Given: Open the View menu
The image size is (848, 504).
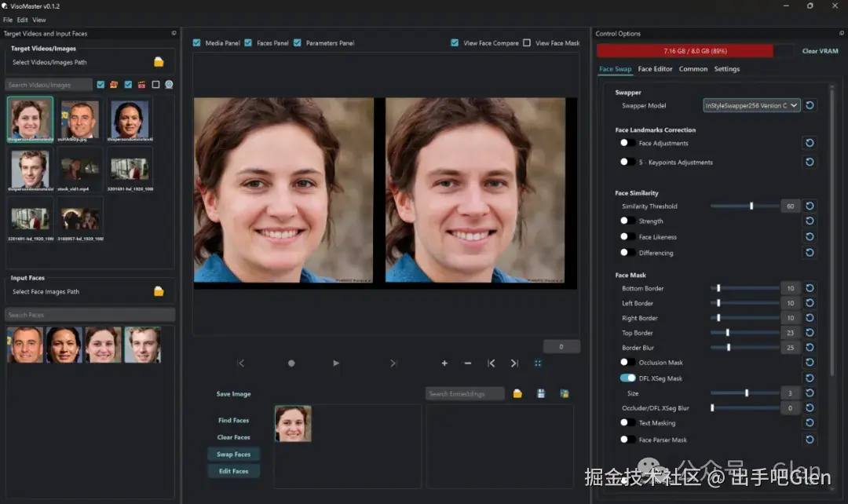Looking at the screenshot, I should pos(39,20).
